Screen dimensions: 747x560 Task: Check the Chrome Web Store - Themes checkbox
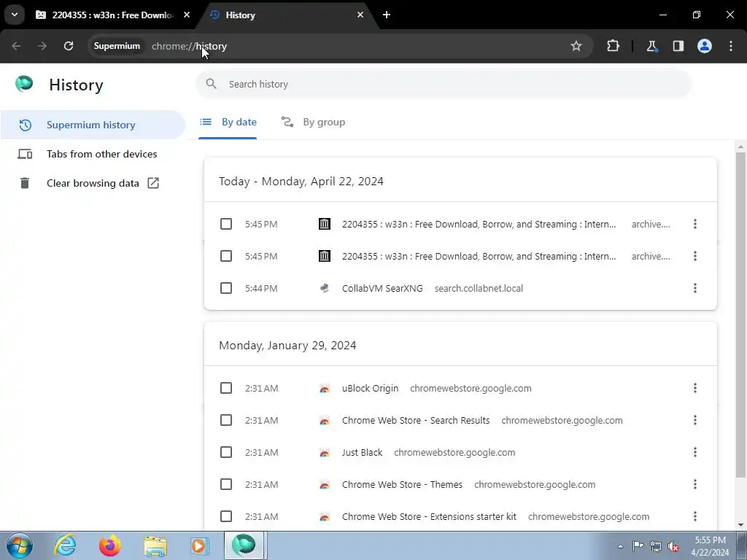[226, 484]
